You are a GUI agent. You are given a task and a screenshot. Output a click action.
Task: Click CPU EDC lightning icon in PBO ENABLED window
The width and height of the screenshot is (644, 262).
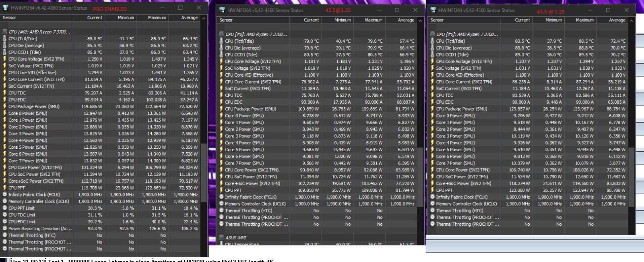pos(5,100)
